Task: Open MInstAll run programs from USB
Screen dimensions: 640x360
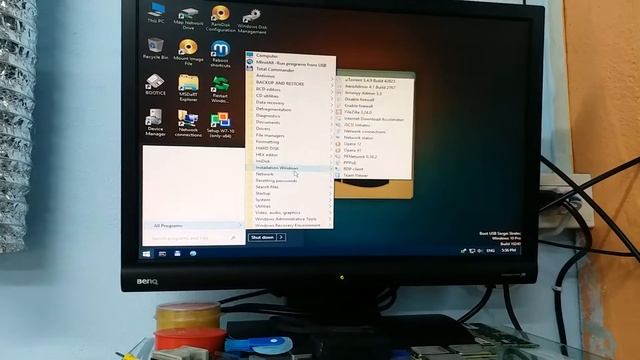Action: coord(290,63)
